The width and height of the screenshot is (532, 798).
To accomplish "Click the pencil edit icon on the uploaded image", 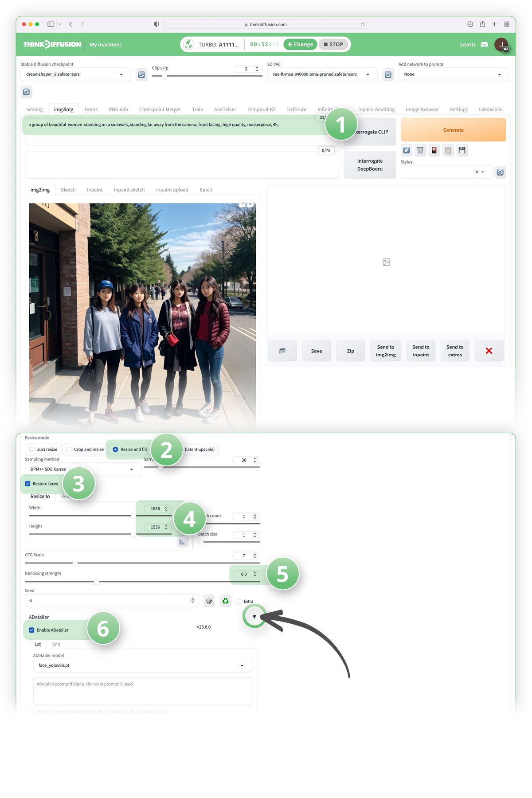I will point(242,204).
